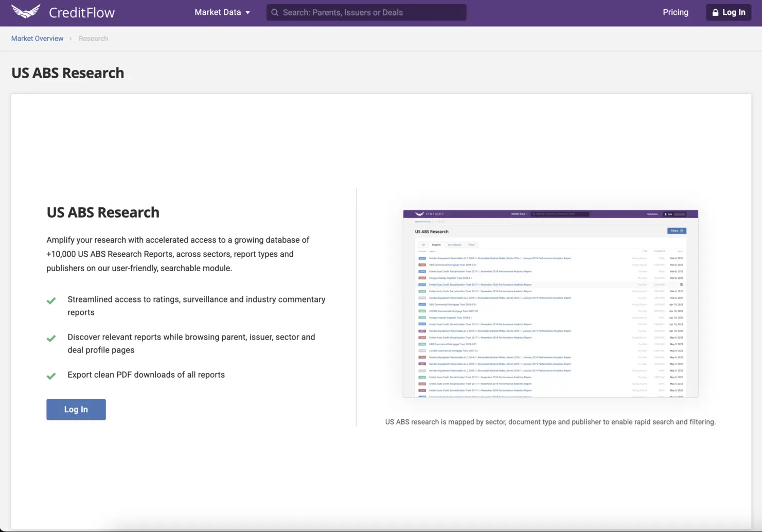This screenshot has height=532, width=762.
Task: Click the CreditFlow brand name text
Action: tap(82, 12)
